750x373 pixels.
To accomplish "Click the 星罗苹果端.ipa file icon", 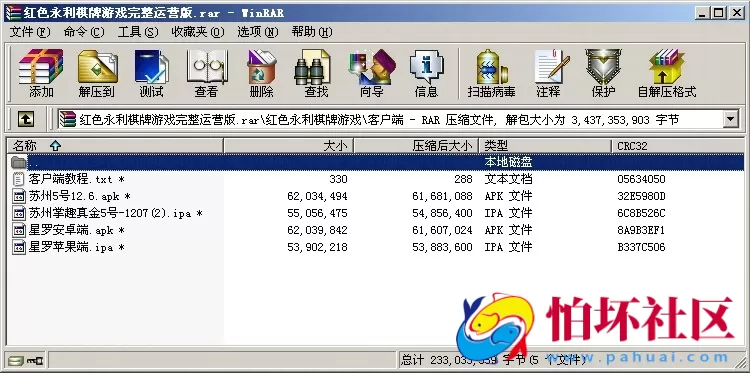I will coord(19,247).
